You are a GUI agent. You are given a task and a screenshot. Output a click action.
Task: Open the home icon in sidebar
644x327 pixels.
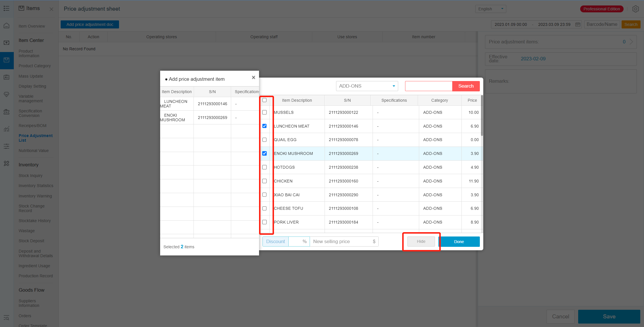pos(6,26)
